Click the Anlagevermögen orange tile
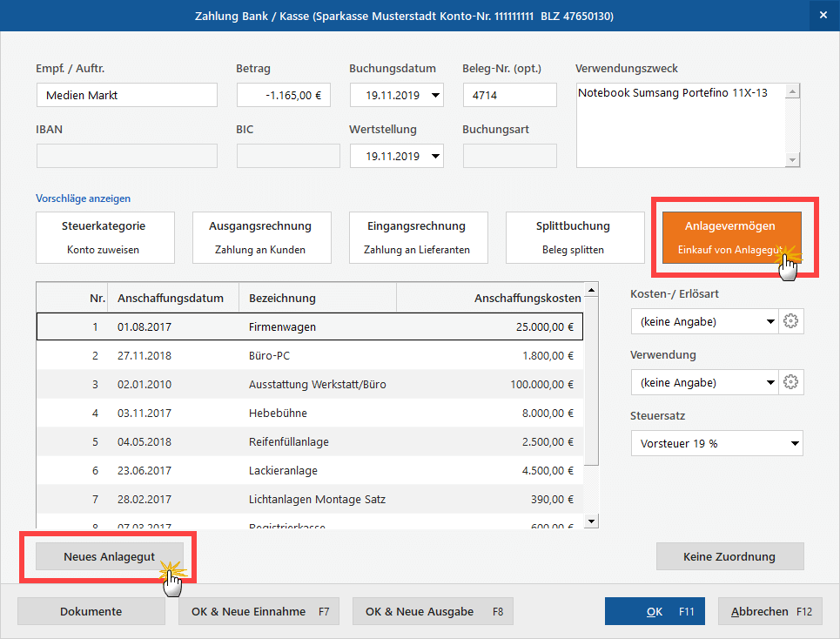 [730, 238]
